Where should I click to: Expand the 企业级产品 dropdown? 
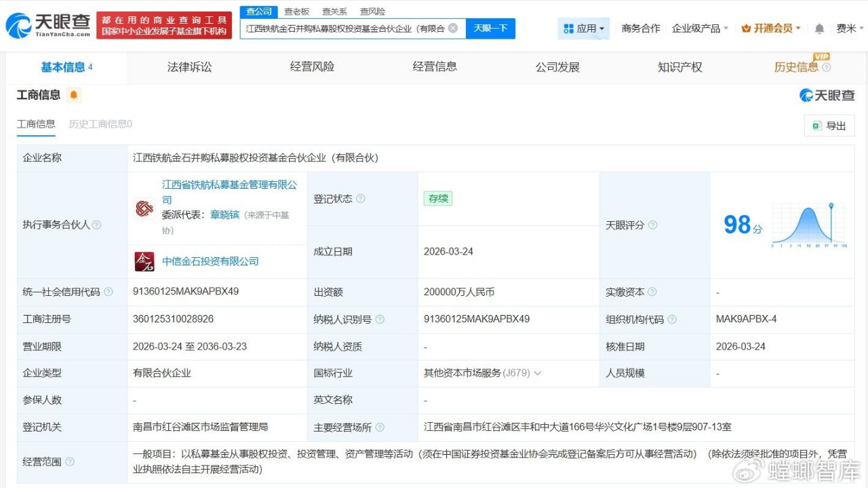point(700,29)
